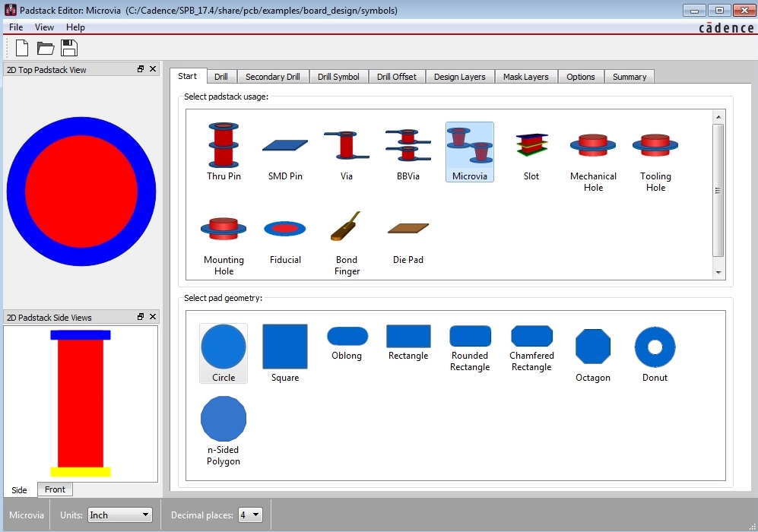Click the 'Units:' label in status bar
This screenshot has height=532, width=758.
coord(71,515)
